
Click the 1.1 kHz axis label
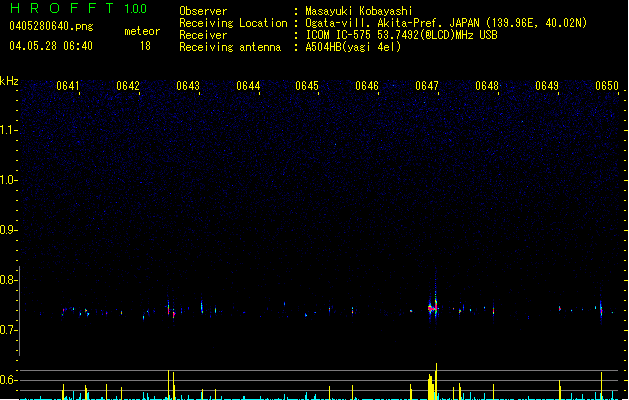click(x=8, y=130)
